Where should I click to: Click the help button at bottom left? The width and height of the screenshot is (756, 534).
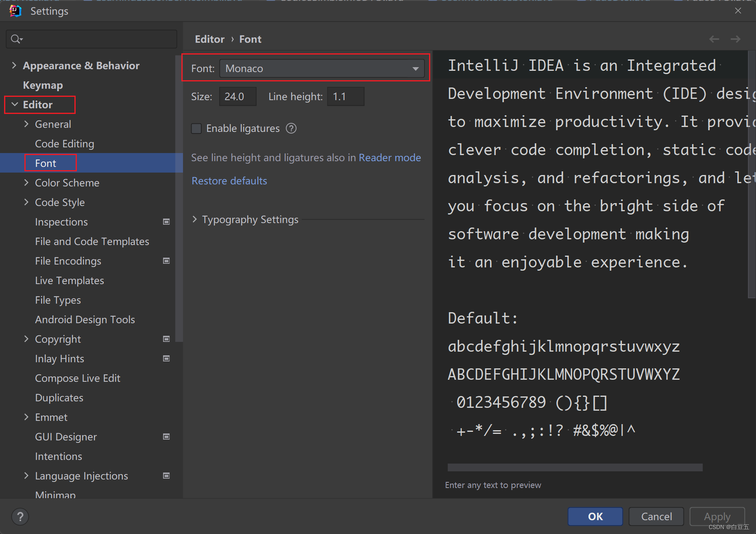20,516
